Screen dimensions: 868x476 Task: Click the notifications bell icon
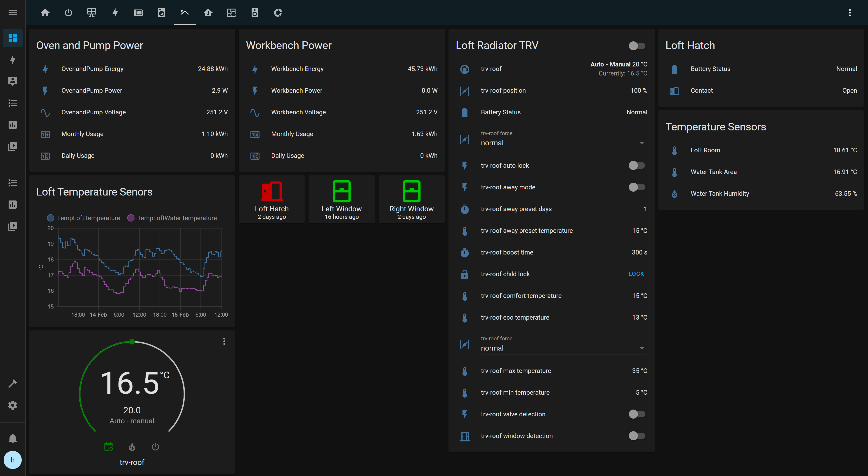click(12, 438)
